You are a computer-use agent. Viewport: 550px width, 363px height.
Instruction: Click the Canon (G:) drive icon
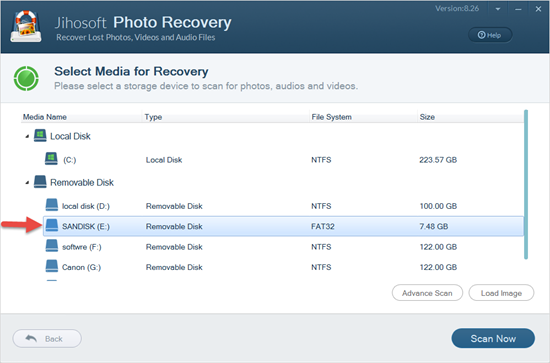tap(52, 266)
